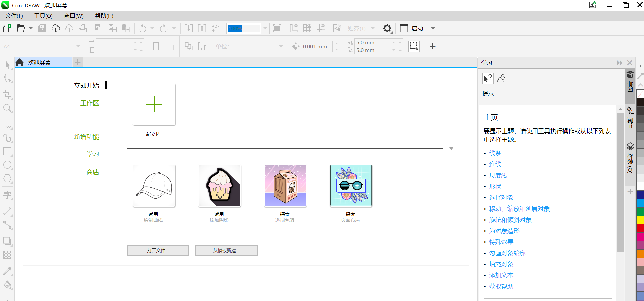Click the 打开文件... button
The width and height of the screenshot is (644, 301).
158,251
